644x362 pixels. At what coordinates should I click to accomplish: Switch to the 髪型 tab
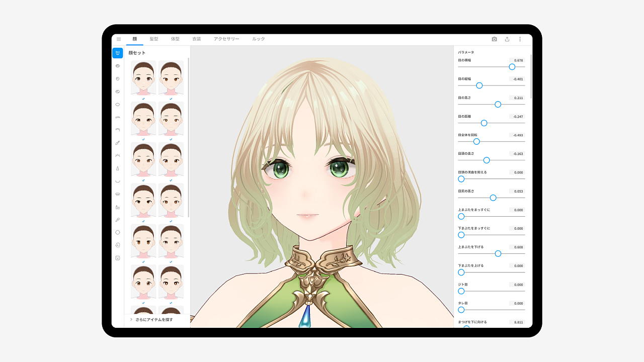(153, 39)
